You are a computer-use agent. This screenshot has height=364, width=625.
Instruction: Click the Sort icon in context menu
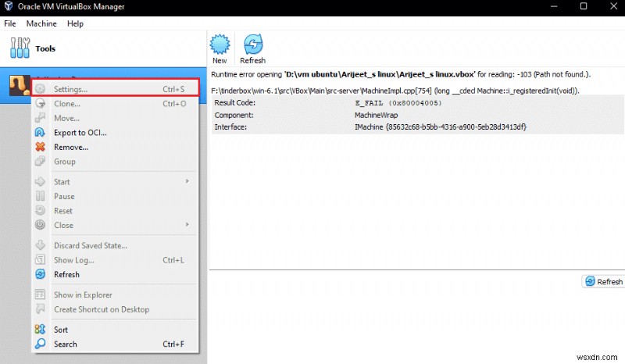(x=40, y=330)
